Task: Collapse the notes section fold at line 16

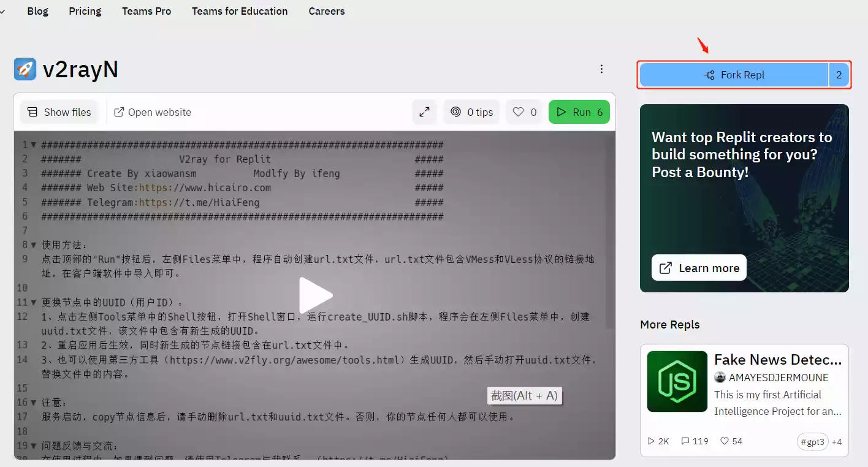Action: (x=32, y=402)
